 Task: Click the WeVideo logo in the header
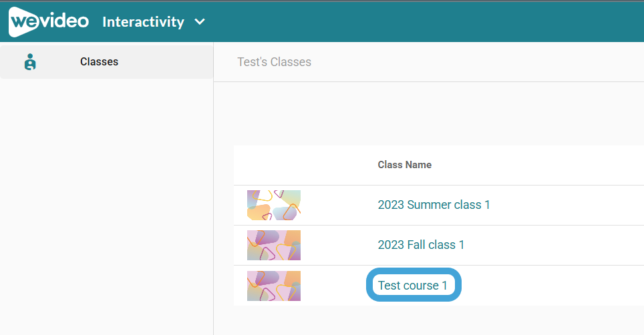(49, 21)
